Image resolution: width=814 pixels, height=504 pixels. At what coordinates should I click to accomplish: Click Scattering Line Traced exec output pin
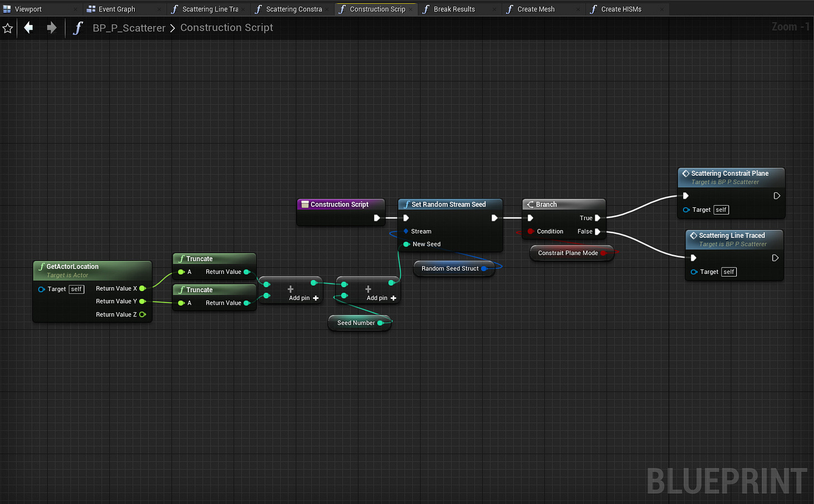775,258
